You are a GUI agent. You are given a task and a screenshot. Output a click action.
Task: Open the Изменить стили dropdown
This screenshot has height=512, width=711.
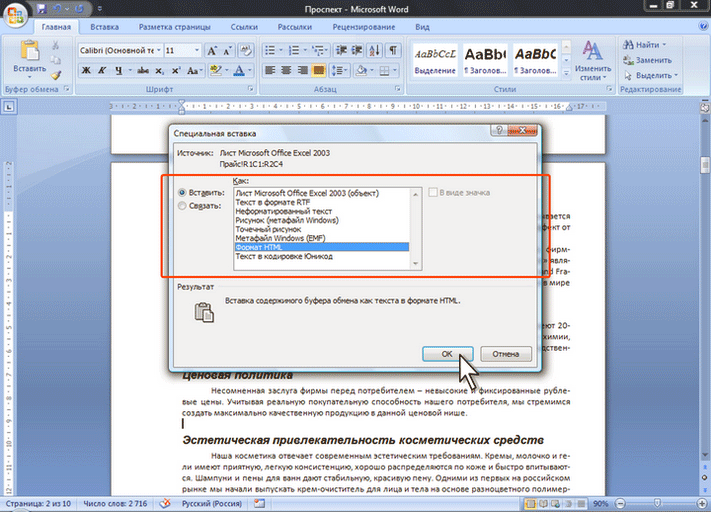[593, 61]
